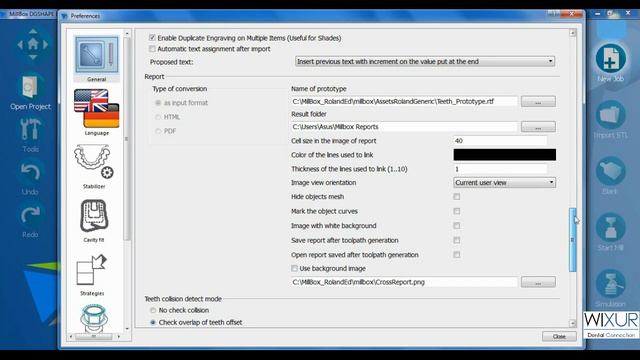Click the Close button in Preferences
Viewport: 640px width, 360px height.
tap(559, 336)
